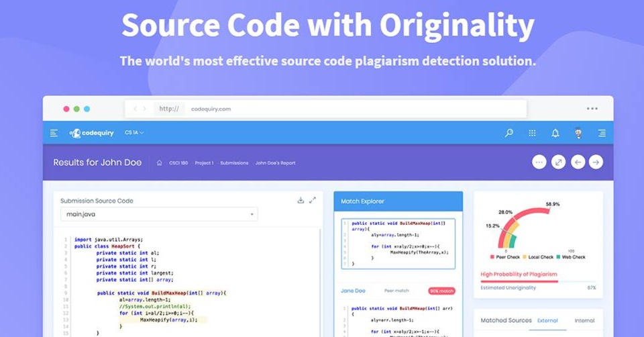Image resolution: width=644 pixels, height=337 pixels.
Task: Click the "public class HeapSort" code line
Action: [x=107, y=246]
